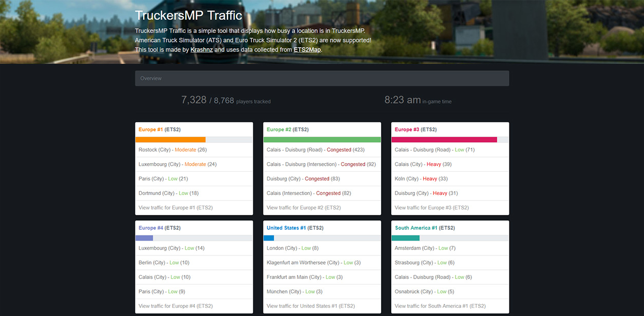Click the 8:23 am in-game time
644x316 pixels.
(x=418, y=100)
